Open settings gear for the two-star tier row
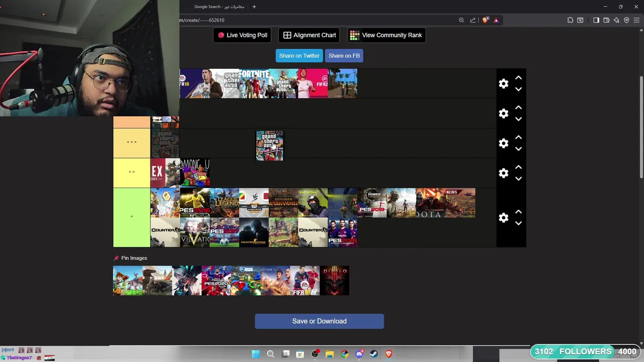This screenshot has height=362, width=644. pos(503,173)
